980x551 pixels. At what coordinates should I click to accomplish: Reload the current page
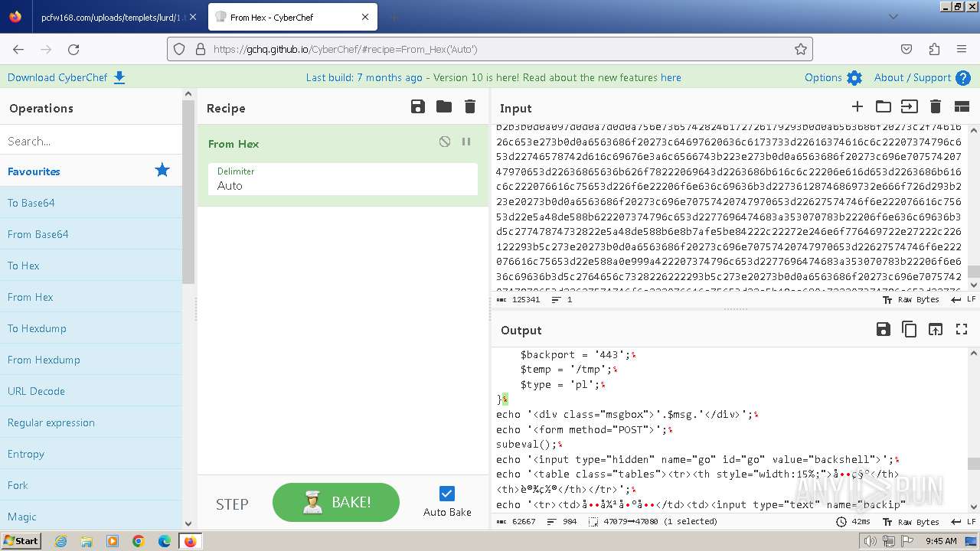pyautogui.click(x=73, y=49)
